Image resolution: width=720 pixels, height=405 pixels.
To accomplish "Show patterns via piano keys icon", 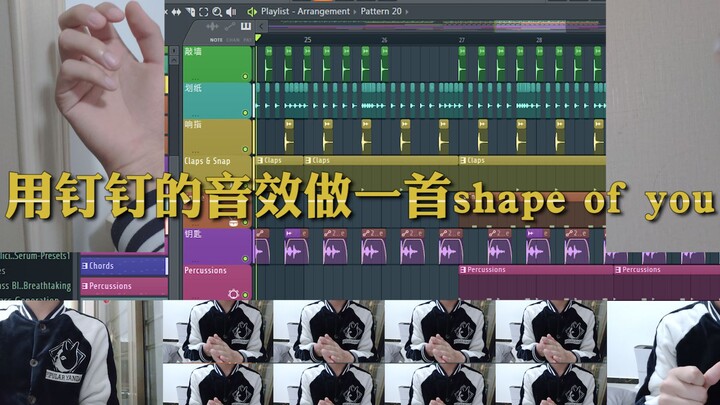I will 246,26.
